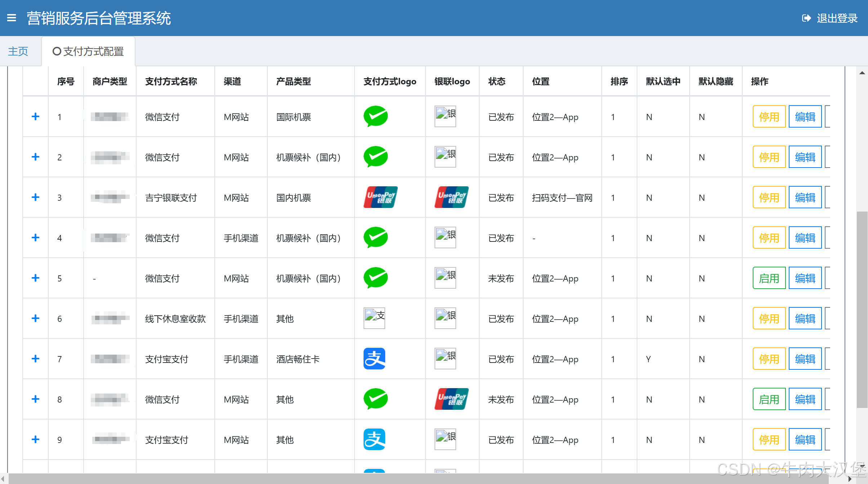Screen dimensions: 868x484
Task: Select the 支付方式配置 tab
Action: pos(89,52)
